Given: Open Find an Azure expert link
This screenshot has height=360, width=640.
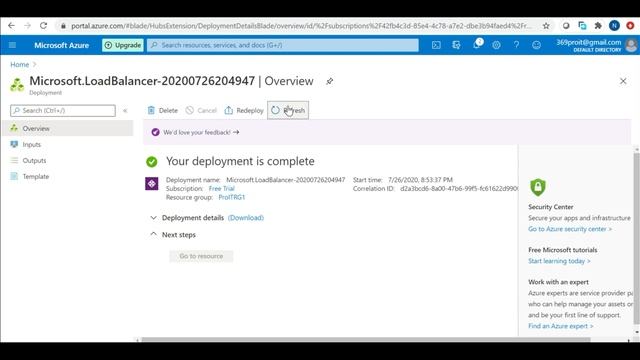Looking at the screenshot, I should pos(560,326).
